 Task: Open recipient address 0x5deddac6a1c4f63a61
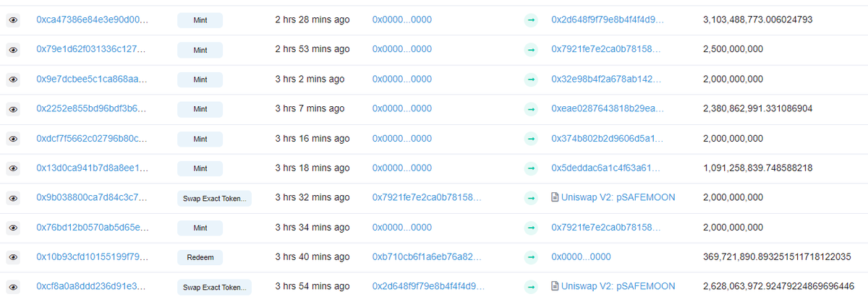coord(606,168)
